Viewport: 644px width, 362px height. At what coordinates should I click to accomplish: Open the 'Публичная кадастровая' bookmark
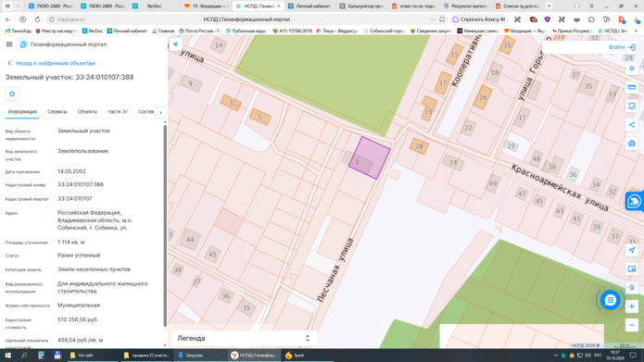tap(246, 31)
